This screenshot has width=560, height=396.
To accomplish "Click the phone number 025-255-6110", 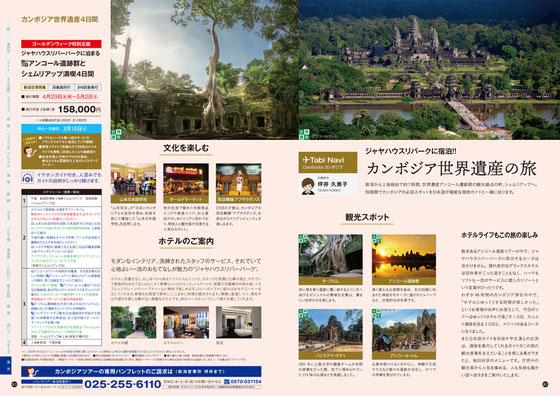I will click(123, 384).
